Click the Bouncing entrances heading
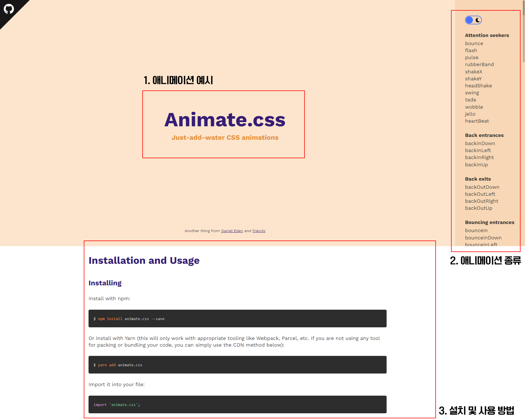The width and height of the screenshot is (525, 420). (x=489, y=222)
